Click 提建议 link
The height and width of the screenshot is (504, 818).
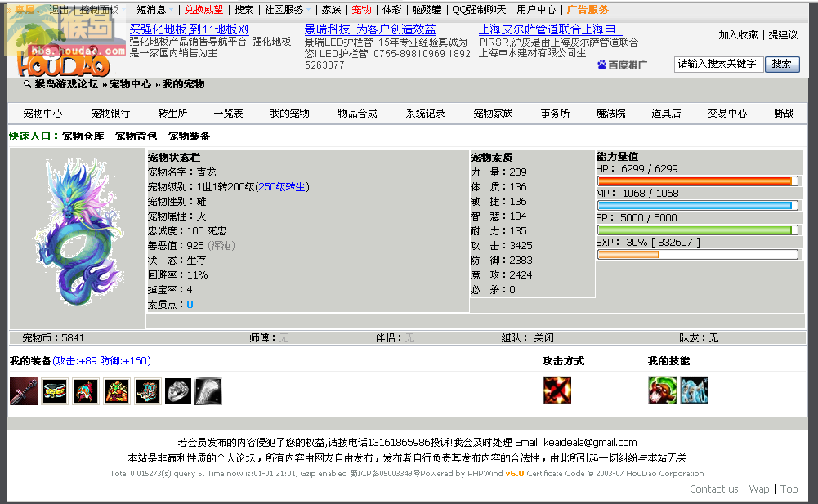click(783, 35)
